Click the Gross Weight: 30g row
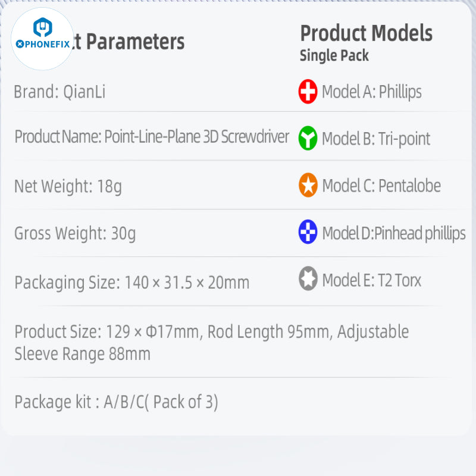Screen dimensions: 476x476 tap(75, 233)
